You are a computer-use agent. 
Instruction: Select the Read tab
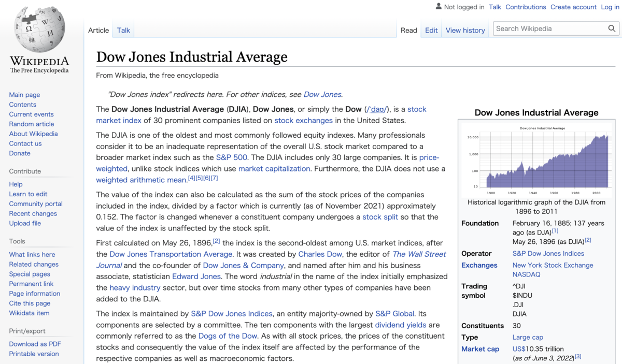pyautogui.click(x=409, y=30)
